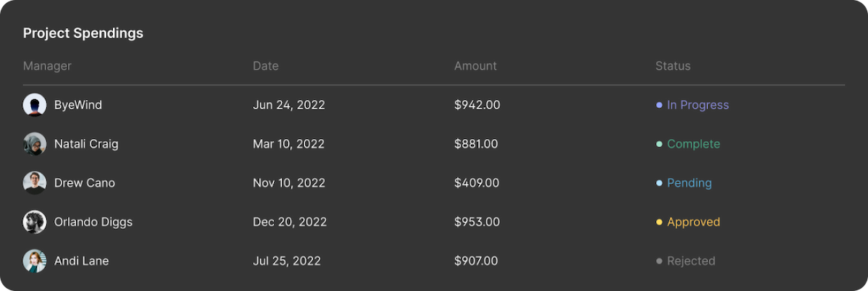This screenshot has width=868, height=291.
Task: Click the Project Spendings title
Action: [83, 33]
